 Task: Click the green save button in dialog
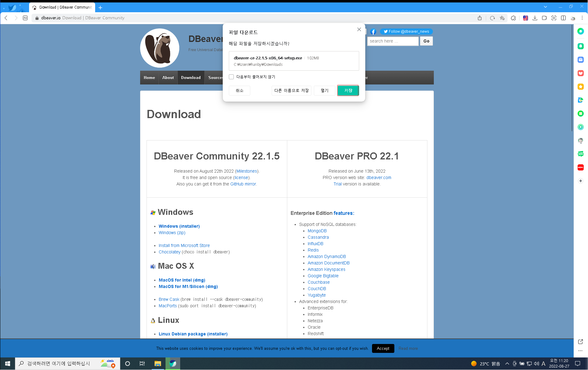click(348, 91)
